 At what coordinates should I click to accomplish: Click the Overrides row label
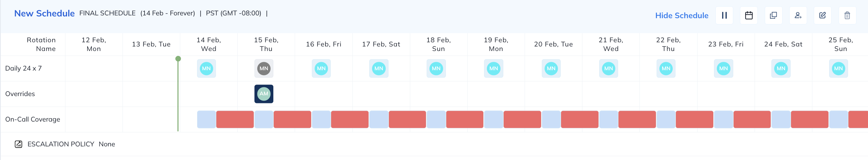tap(20, 94)
